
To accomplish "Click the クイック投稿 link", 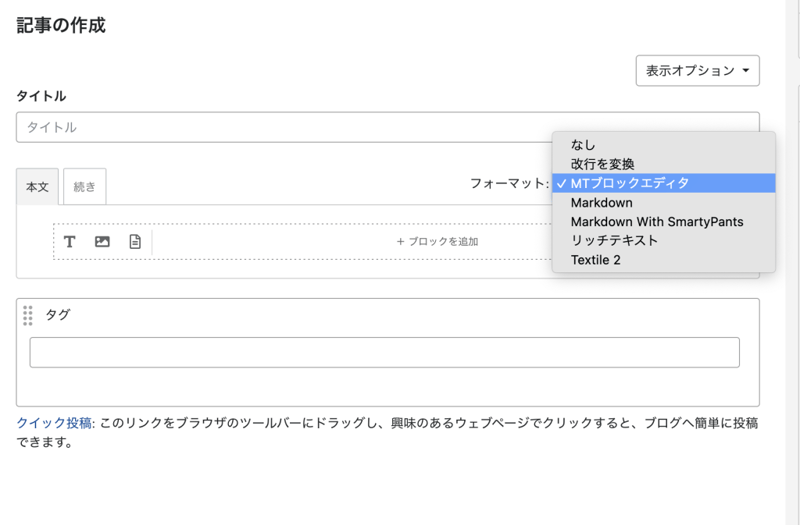I will pyautogui.click(x=53, y=423).
